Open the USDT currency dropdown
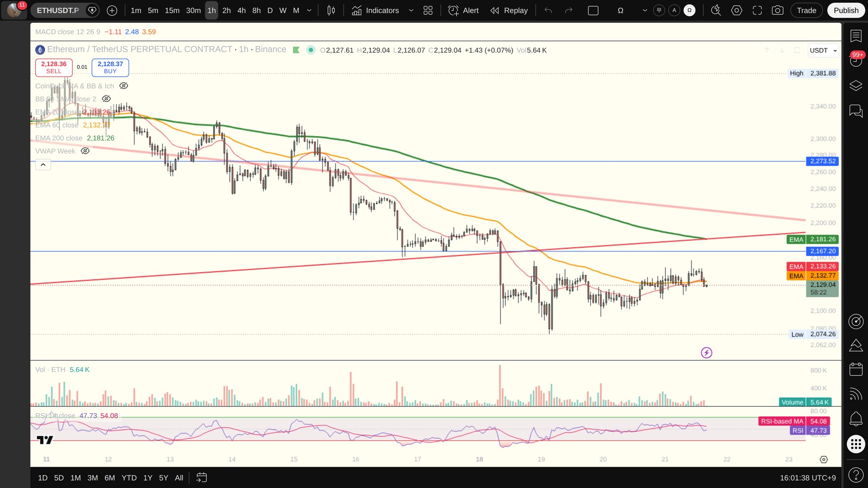This screenshot has height=488, width=868. pos(823,50)
